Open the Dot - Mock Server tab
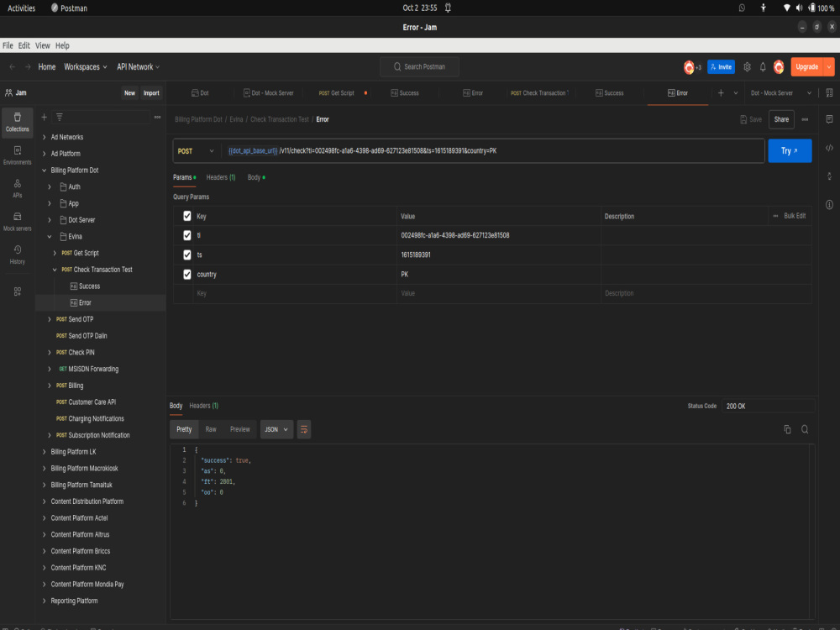 269,93
